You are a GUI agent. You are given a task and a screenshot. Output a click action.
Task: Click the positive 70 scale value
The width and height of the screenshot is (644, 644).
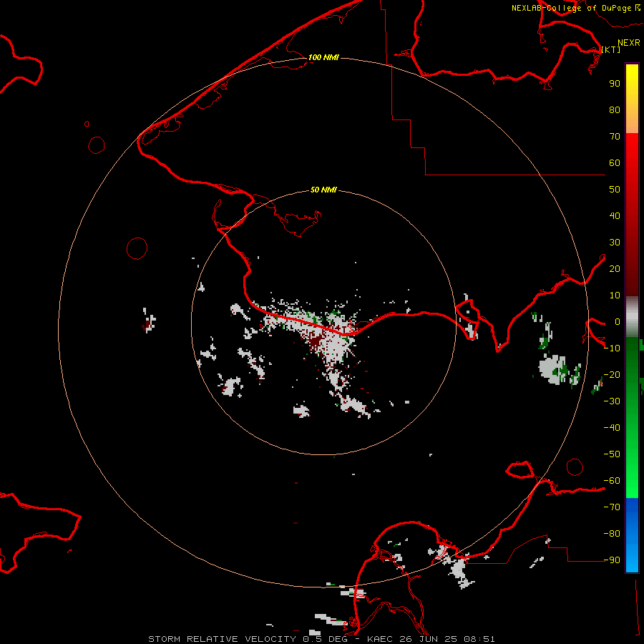(x=615, y=137)
